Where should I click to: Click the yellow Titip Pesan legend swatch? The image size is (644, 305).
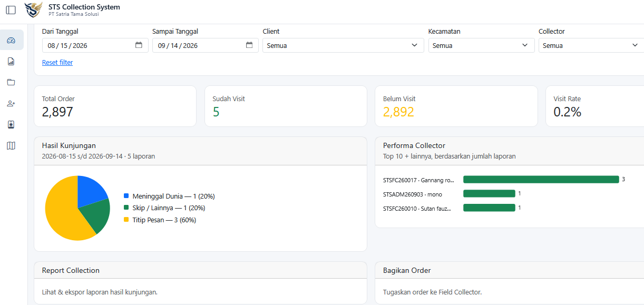[126, 220]
